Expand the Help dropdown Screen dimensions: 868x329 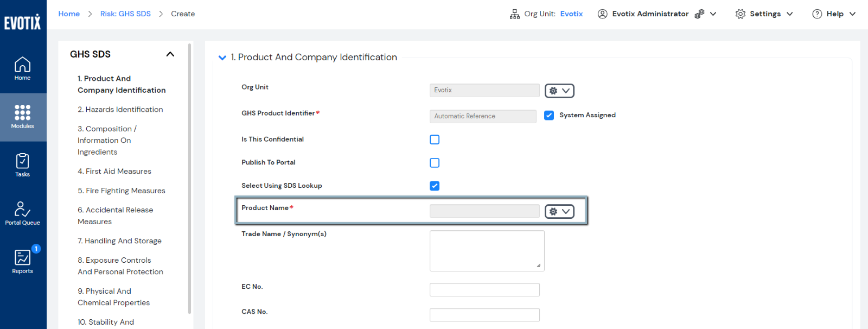tap(834, 14)
